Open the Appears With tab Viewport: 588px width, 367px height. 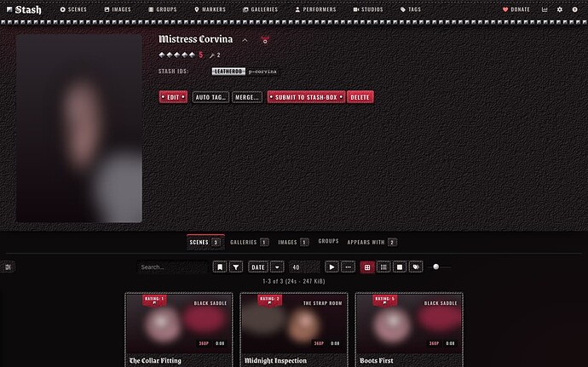(x=372, y=242)
